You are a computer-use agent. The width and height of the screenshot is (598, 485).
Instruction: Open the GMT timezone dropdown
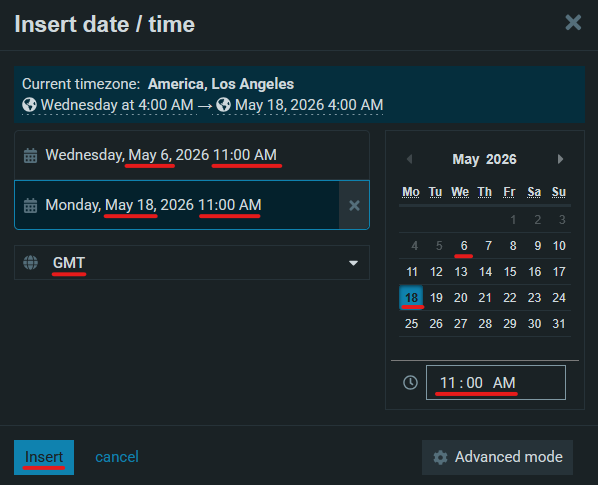[x=192, y=263]
